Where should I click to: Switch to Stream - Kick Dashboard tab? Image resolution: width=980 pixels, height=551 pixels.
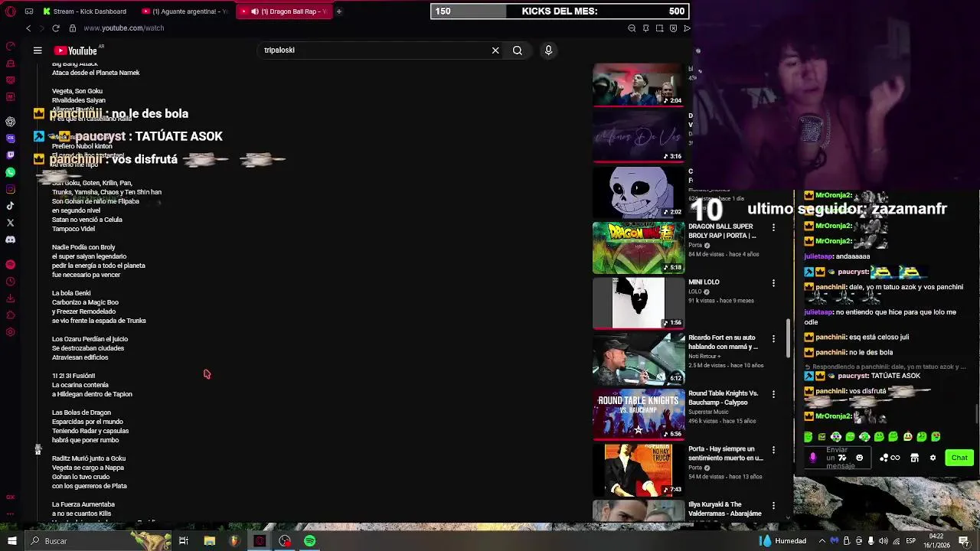85,11
